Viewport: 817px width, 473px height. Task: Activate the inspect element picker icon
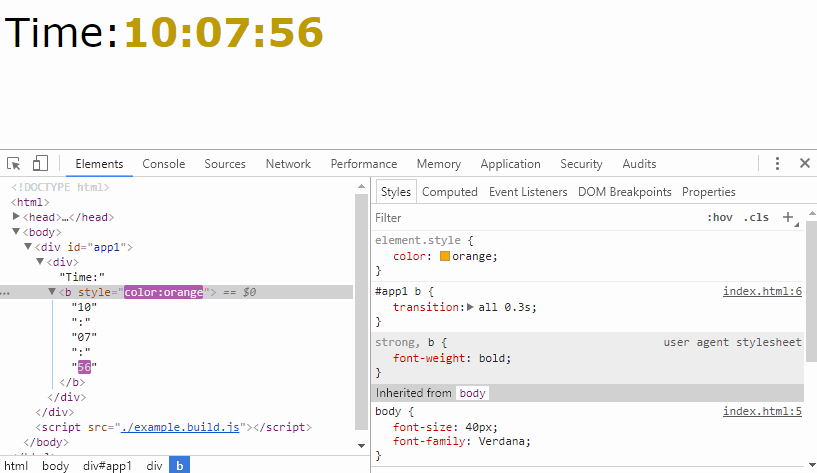pyautogui.click(x=14, y=164)
